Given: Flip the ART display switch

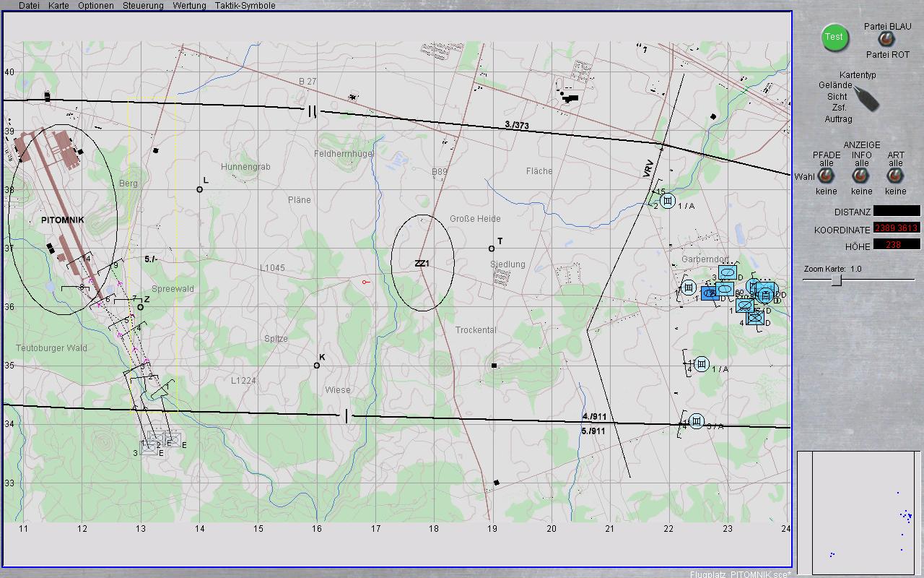Looking at the screenshot, I should point(895,176).
